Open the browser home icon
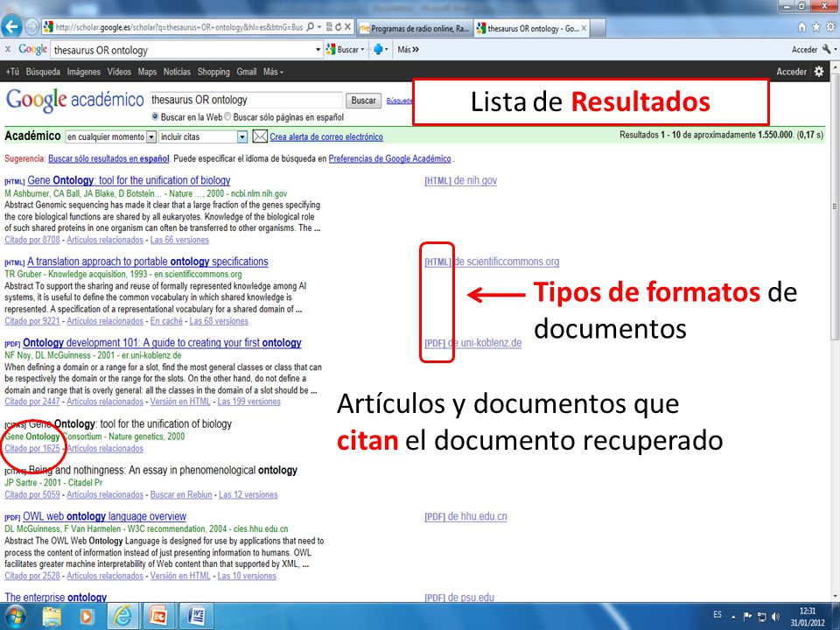Viewport: 840px width, 630px height. pos(802,27)
